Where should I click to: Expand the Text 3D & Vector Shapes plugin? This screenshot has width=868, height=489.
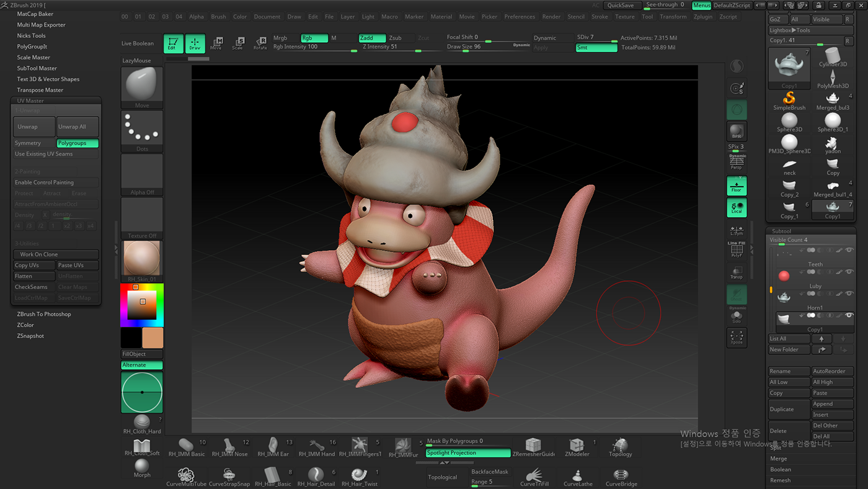[x=48, y=79]
